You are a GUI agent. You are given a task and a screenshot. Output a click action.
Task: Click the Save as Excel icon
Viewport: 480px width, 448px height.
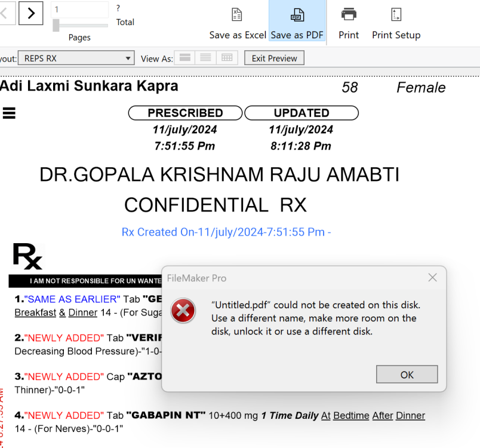237,16
